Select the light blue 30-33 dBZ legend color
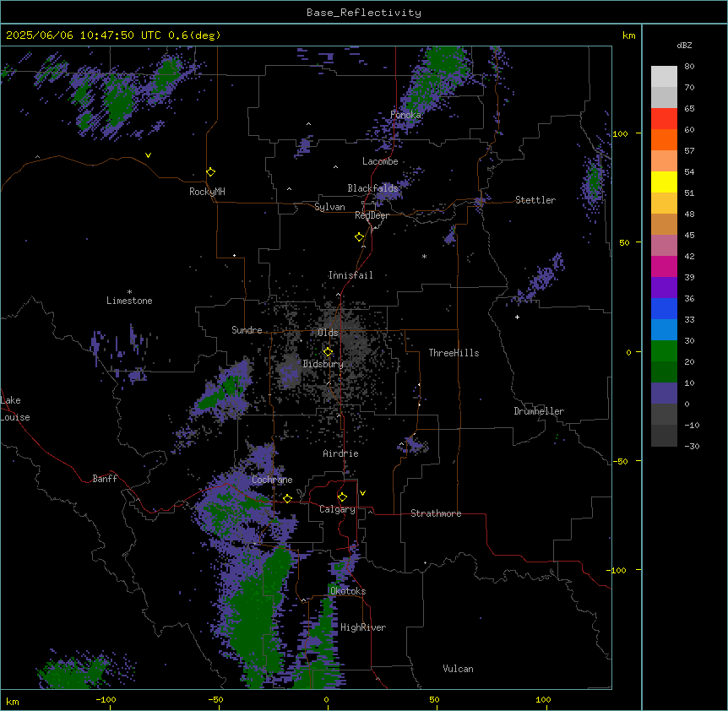The height and width of the screenshot is (711, 728). point(664,330)
